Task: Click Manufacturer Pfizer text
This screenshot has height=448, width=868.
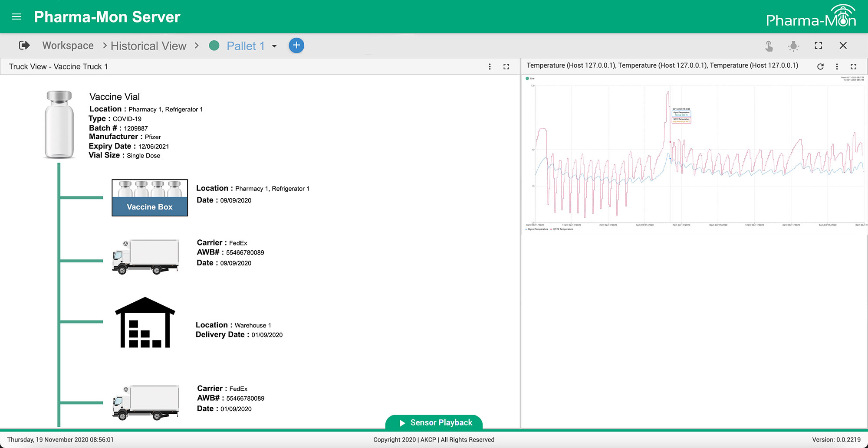Action: (x=125, y=137)
